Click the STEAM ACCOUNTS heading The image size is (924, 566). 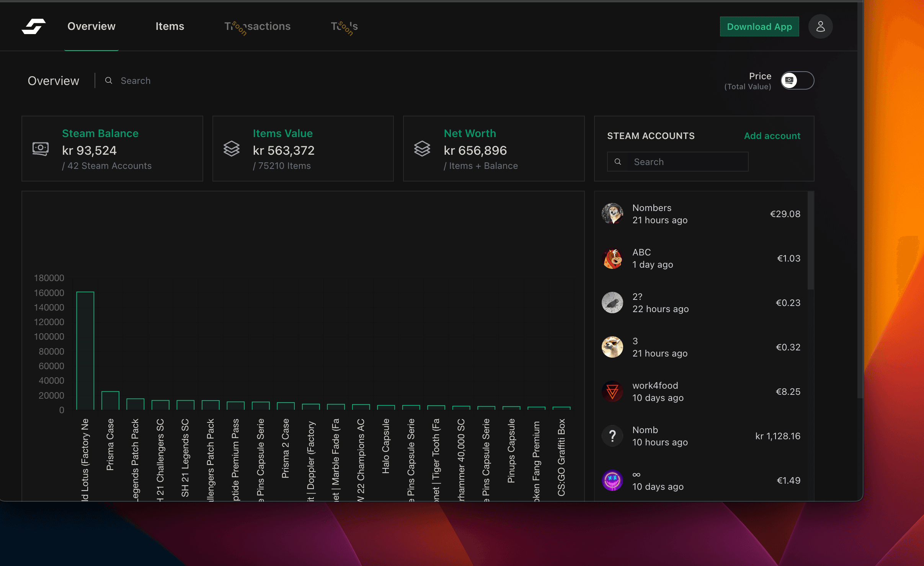[x=651, y=136]
